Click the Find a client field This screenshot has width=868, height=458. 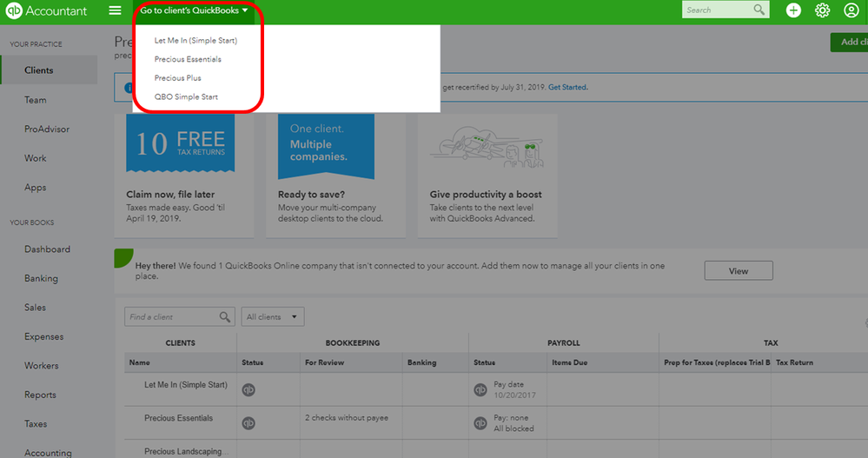[x=179, y=317]
